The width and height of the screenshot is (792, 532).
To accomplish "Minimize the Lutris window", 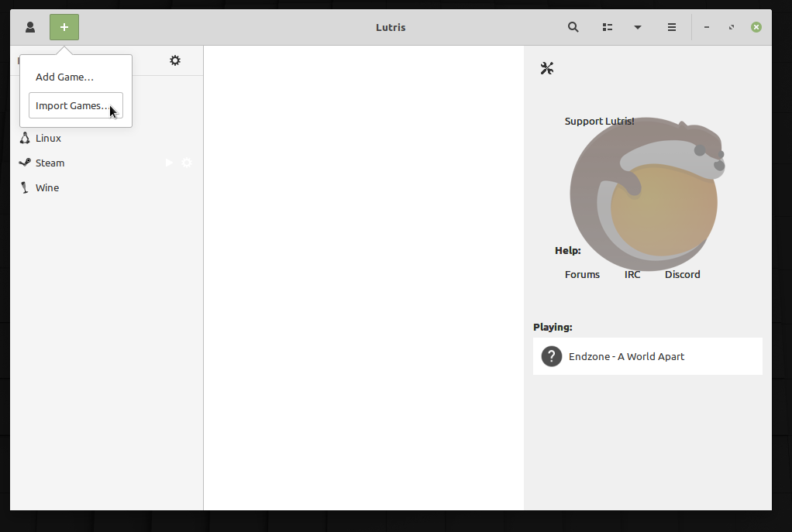I will 707,27.
